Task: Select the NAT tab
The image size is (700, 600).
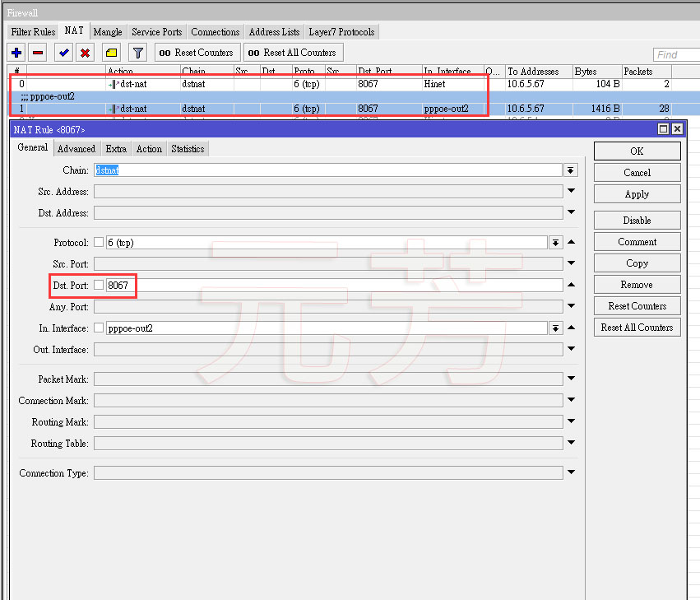Action: pyautogui.click(x=74, y=30)
